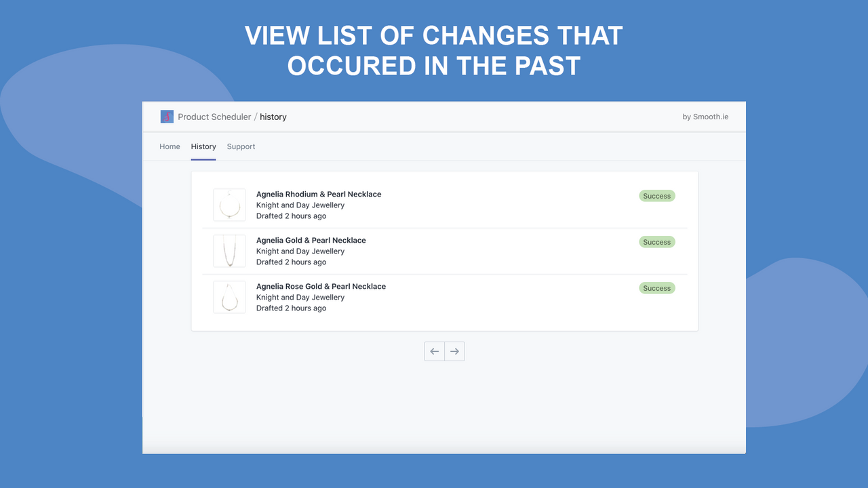Select the Agnelia Rose Gold & Pearl Necklace entry

coord(321,286)
